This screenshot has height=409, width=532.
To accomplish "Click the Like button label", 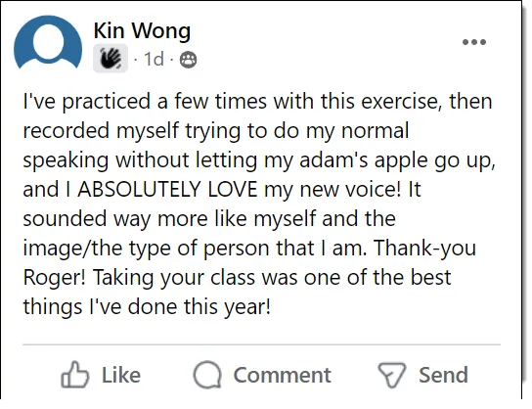I will [121, 375].
